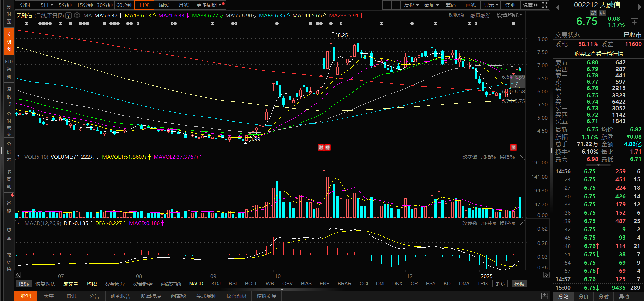Image resolution: width=644 pixels, height=301 pixels.
Task: Open 复权 adjustment dropdown
Action: (411, 5)
